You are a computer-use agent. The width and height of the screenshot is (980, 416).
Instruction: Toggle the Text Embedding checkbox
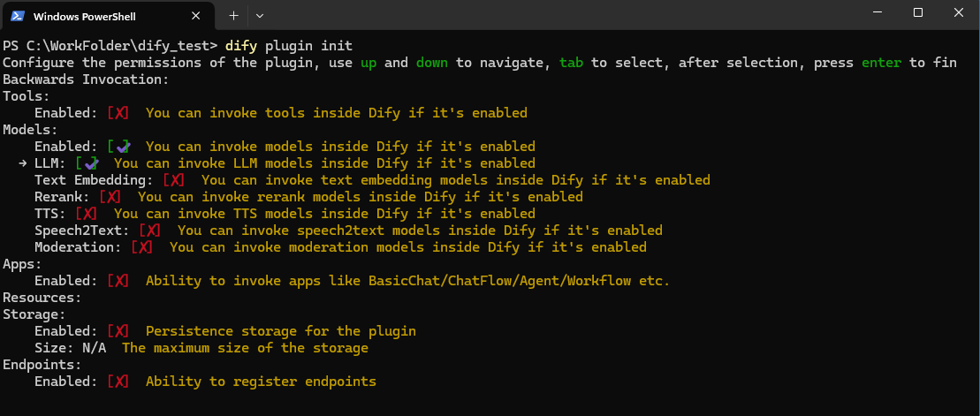pos(174,180)
